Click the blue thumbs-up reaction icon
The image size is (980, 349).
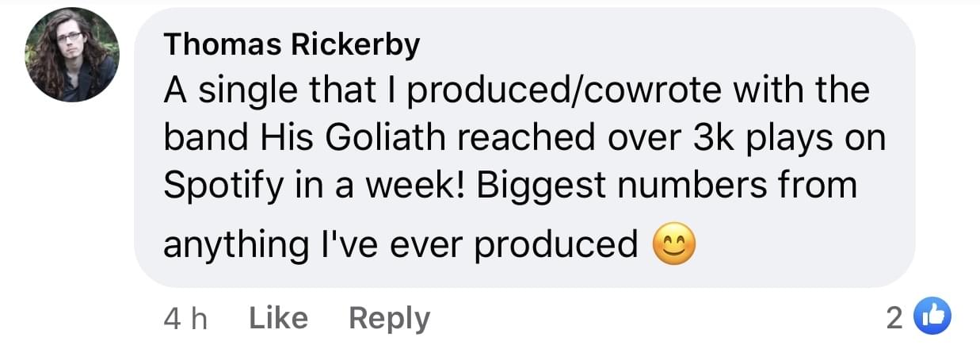[x=931, y=318]
